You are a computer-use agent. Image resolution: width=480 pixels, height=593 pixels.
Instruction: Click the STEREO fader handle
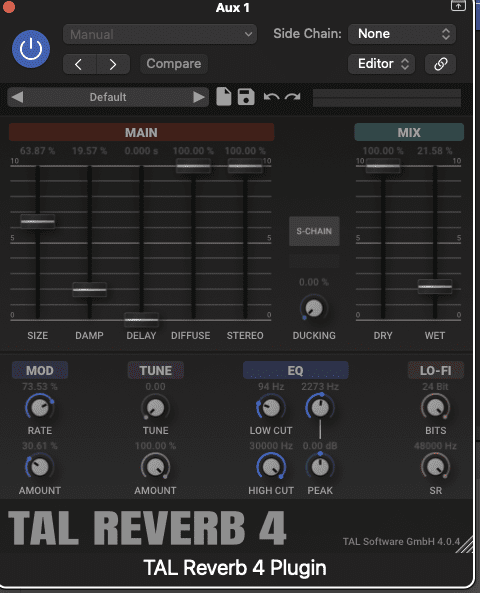coord(245,166)
